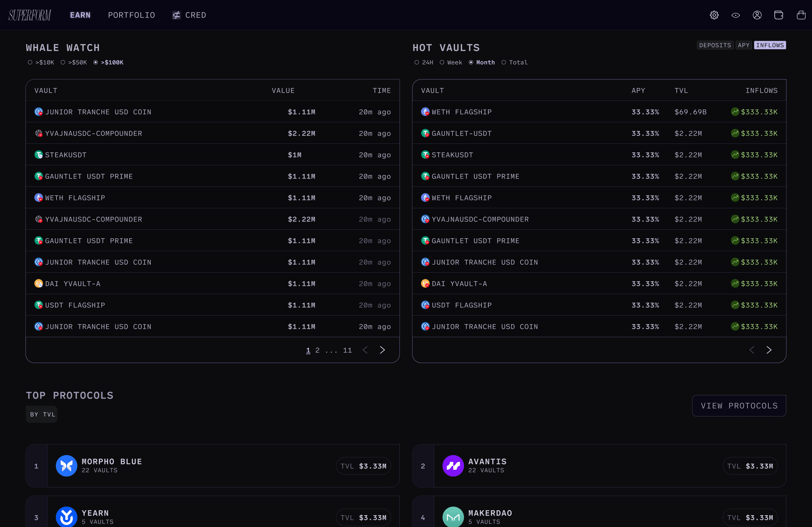Click the Yearn protocol logo

(67, 517)
